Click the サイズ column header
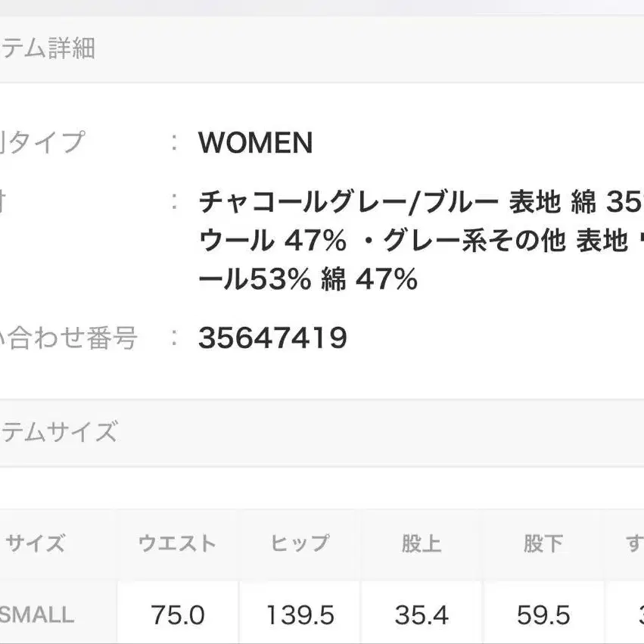 click(x=36, y=543)
